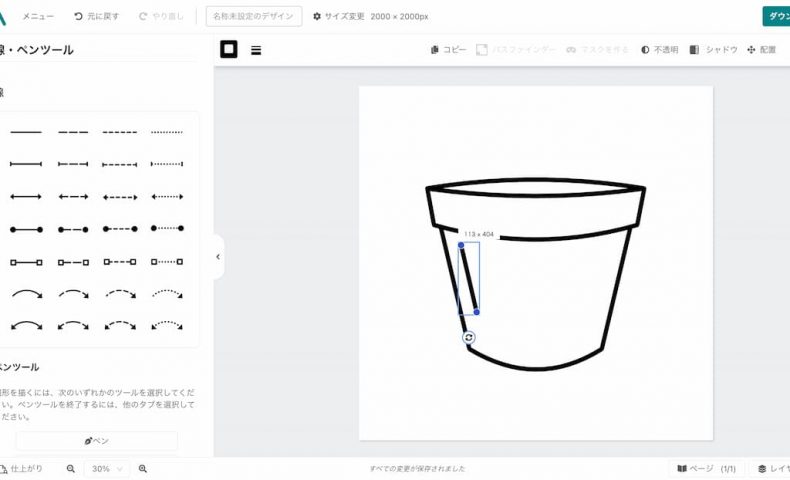Collapse the left panel with chevron
This screenshot has height=480, width=790.
218,257
